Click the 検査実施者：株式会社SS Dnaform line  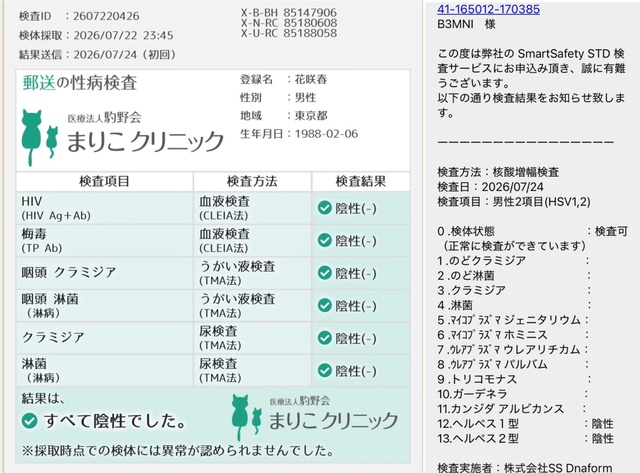tap(525, 468)
